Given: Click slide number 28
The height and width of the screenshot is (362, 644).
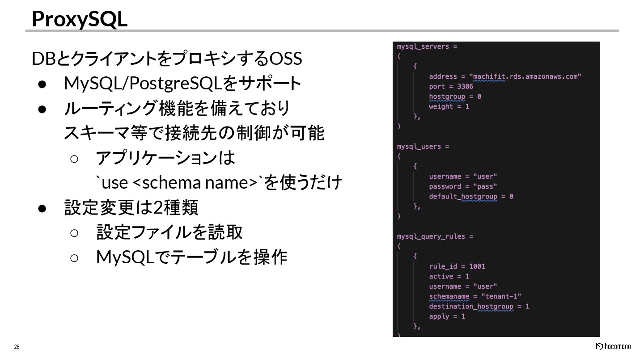Looking at the screenshot, I should [x=17, y=347].
